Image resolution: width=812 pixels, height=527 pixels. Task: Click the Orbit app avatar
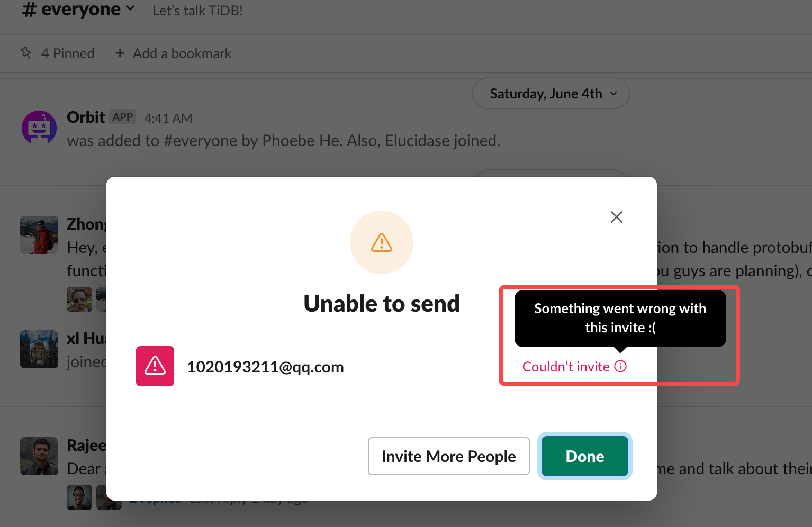[x=39, y=128]
